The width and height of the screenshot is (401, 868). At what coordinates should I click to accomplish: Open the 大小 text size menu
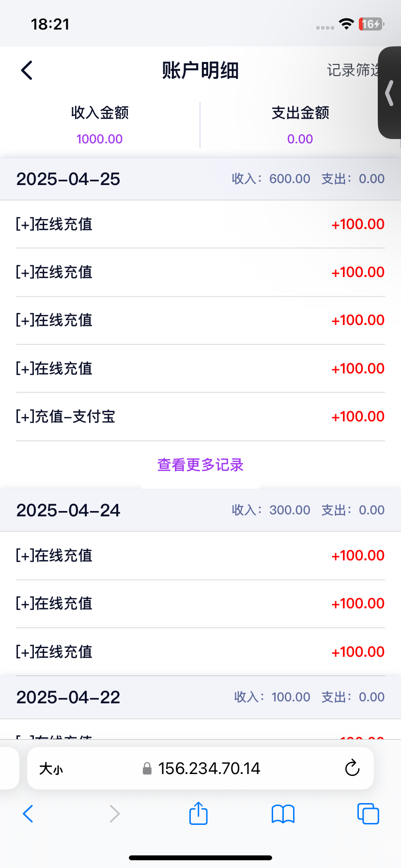click(x=51, y=769)
